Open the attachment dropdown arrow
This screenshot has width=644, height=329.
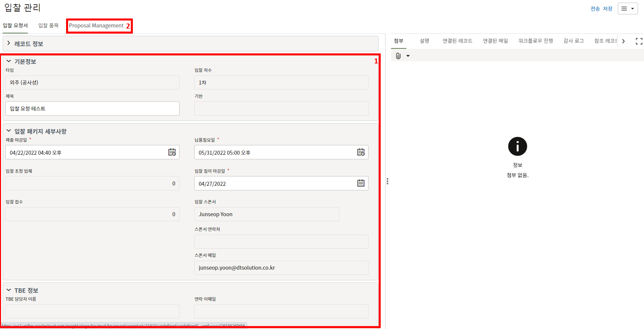[408, 56]
